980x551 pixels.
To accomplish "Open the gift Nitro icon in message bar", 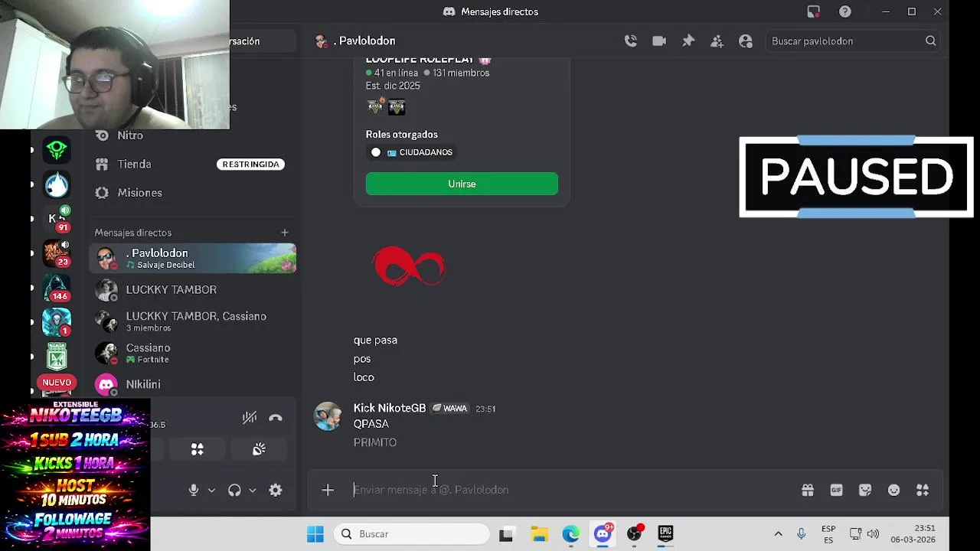I will tap(807, 490).
